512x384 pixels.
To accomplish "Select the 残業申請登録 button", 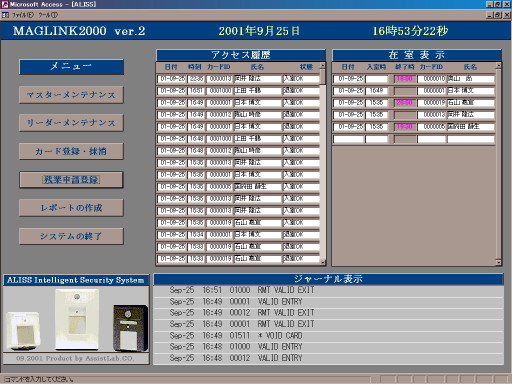I will click(71, 180).
